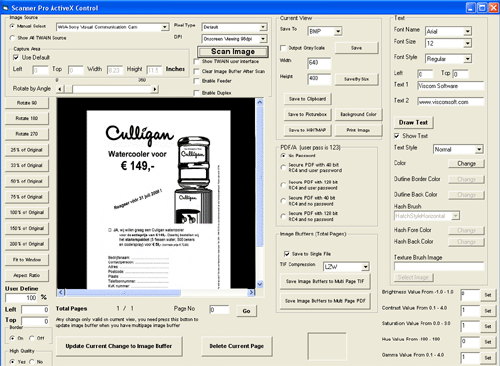Enable Clear Image Buffer After Scan

(197, 71)
